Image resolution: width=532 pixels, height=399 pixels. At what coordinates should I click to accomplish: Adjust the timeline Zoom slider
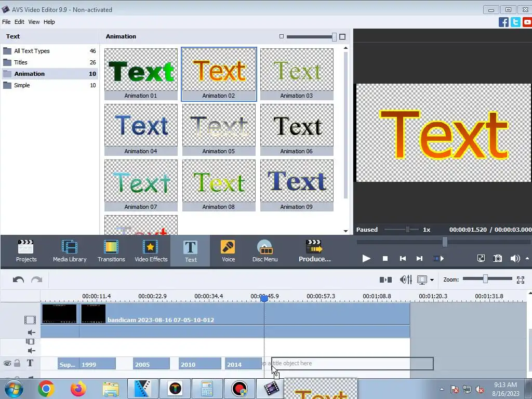pos(486,279)
